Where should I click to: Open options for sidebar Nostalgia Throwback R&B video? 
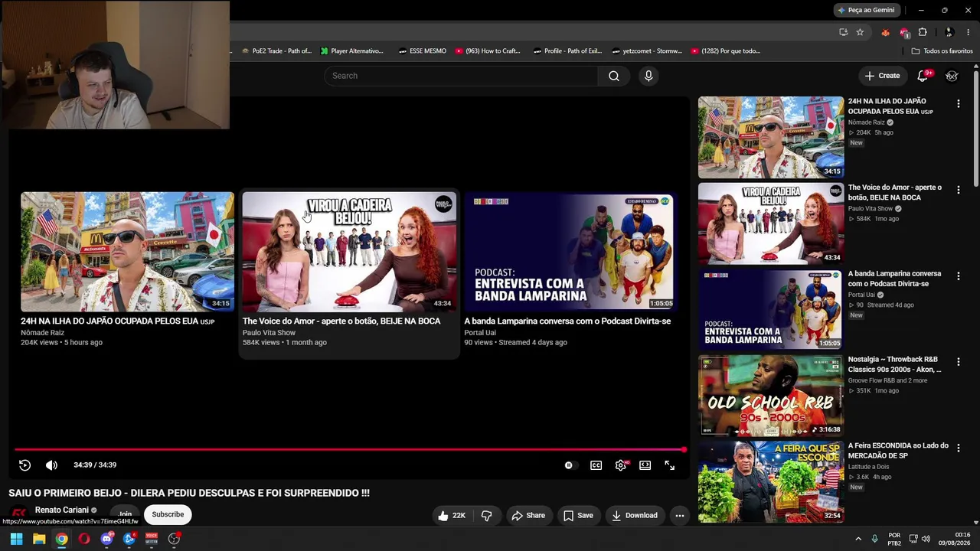pyautogui.click(x=958, y=362)
